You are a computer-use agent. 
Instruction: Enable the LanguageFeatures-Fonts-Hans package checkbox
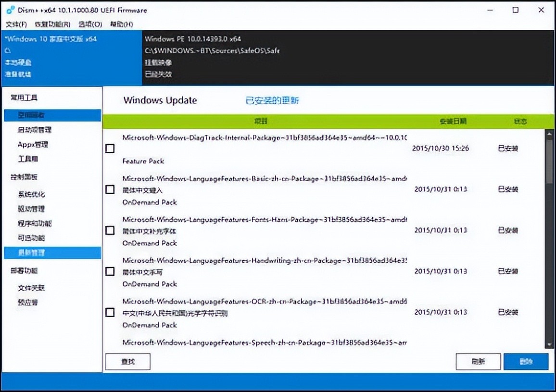click(x=110, y=231)
